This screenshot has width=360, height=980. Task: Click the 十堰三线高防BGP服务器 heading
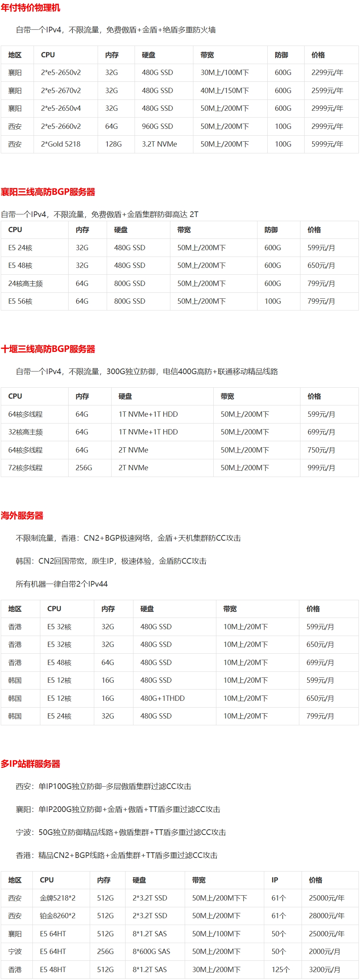(48, 349)
